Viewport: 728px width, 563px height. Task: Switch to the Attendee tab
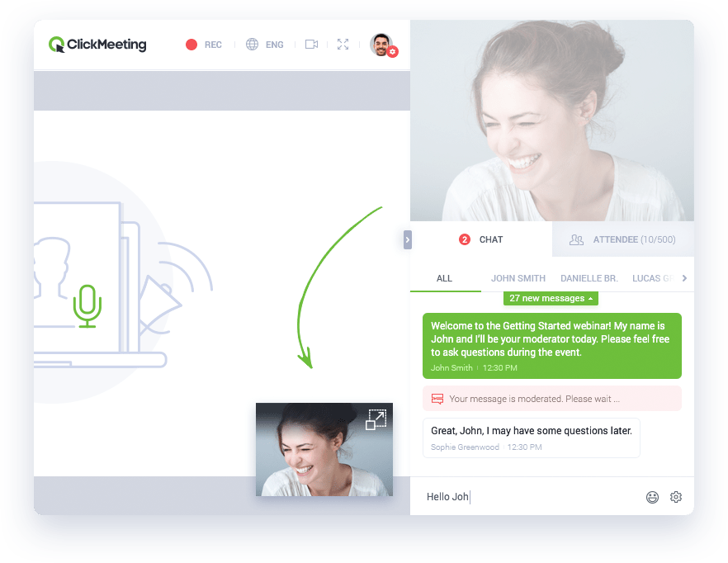pyautogui.click(x=623, y=239)
